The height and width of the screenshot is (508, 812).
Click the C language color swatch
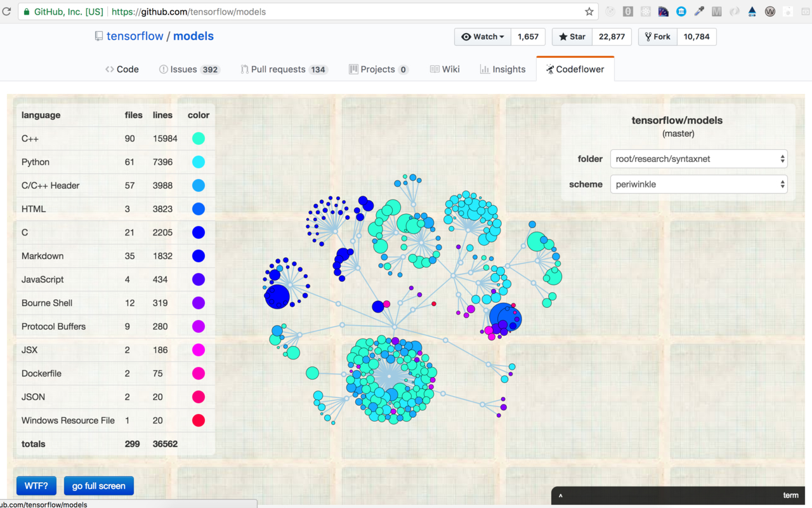point(199,232)
